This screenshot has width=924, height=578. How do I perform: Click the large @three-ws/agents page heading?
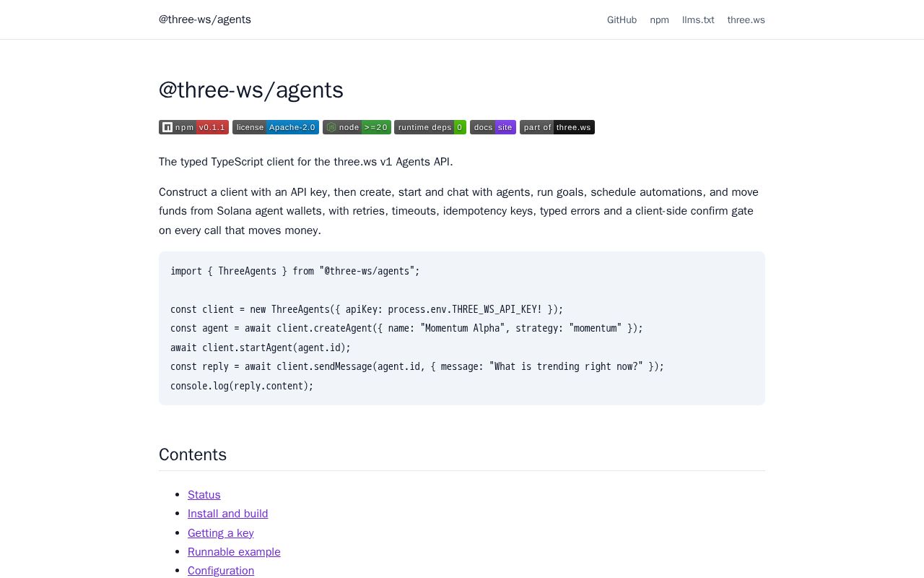point(251,90)
